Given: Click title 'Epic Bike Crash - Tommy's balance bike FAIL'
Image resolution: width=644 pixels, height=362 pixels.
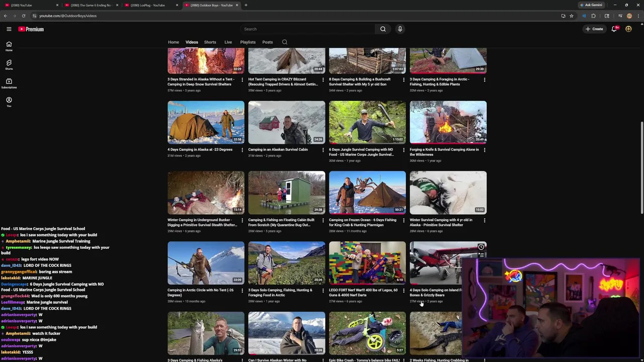Looking at the screenshot, I should 364,360.
